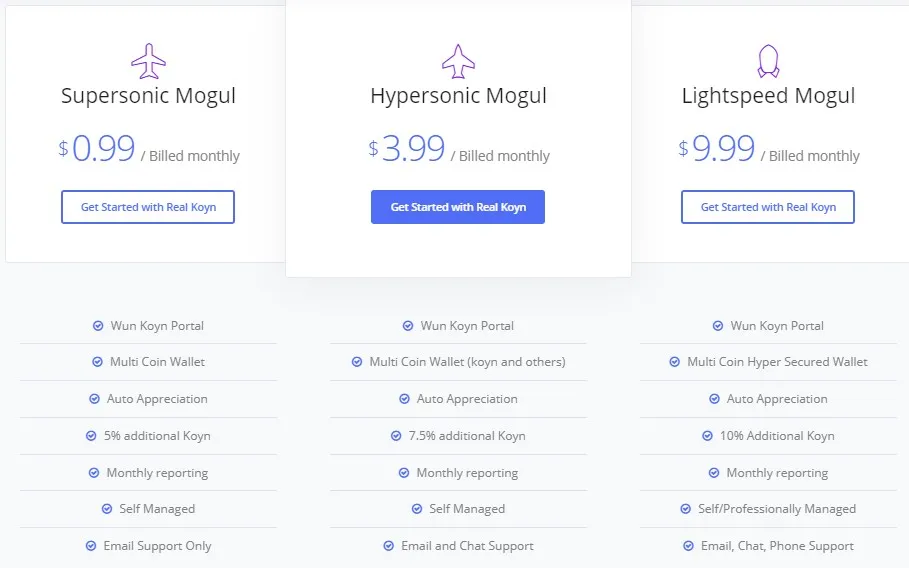Click the check icon next to Multi Coin Hyper Secured Wallet
Screen dimensions: 909x568
click(675, 362)
